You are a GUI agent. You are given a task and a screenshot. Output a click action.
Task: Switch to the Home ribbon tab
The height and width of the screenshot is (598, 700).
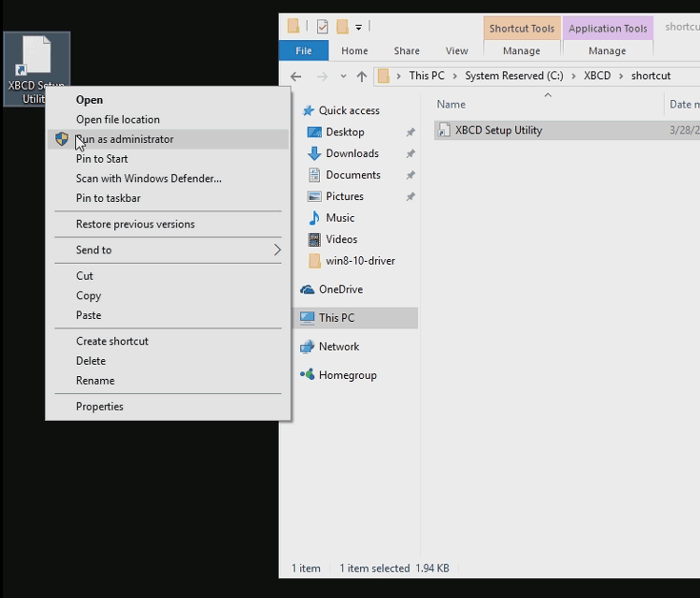(x=354, y=50)
